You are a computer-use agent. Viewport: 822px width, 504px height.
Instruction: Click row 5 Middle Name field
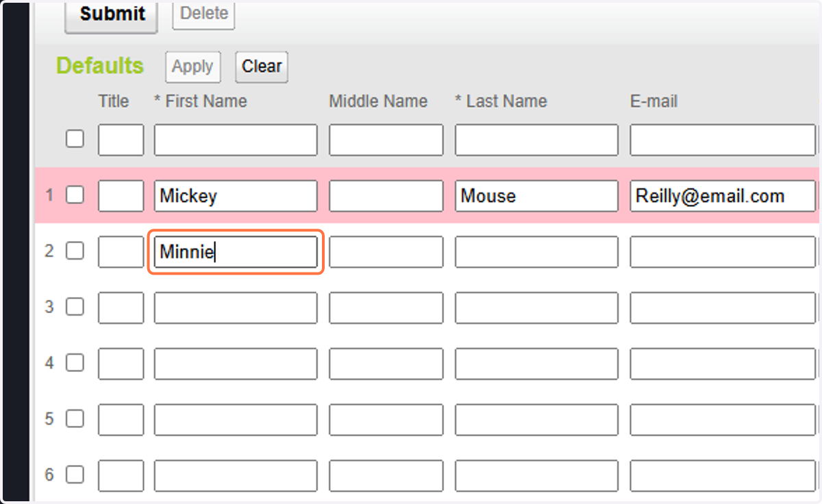[386, 420]
